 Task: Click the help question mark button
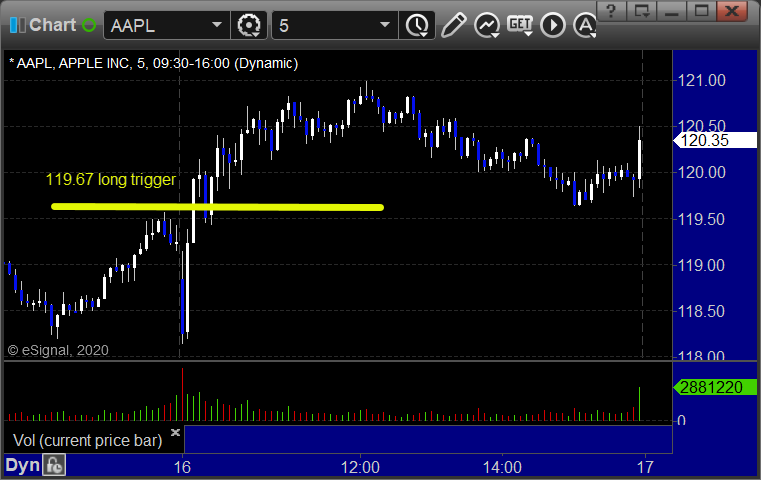[611, 11]
